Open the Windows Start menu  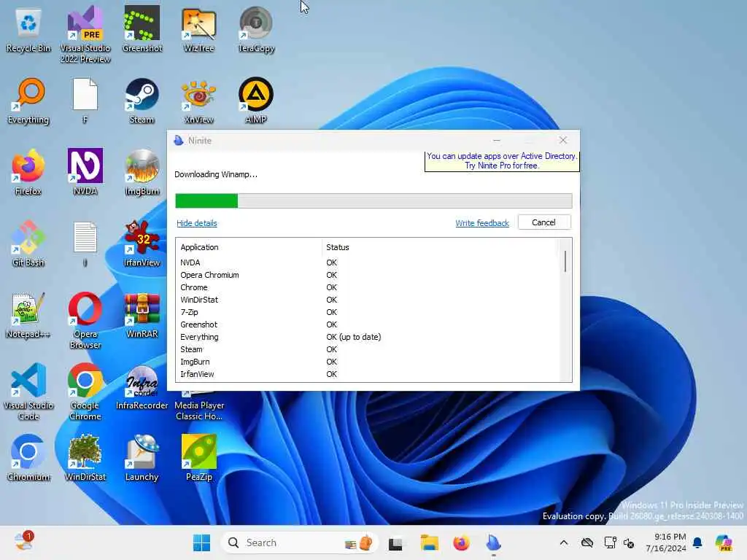tap(201, 542)
